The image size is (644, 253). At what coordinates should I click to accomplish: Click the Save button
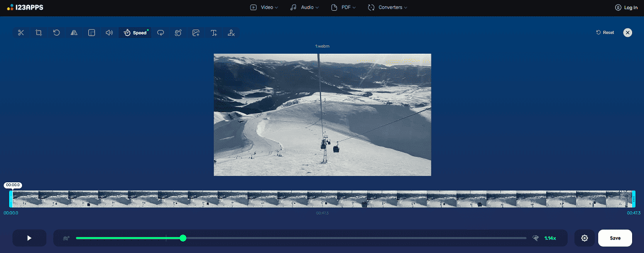coord(615,238)
